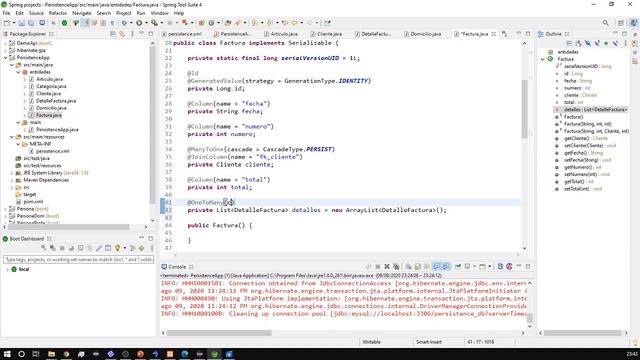Open the Project menu
The height and width of the screenshot is (360, 640).
(124, 13)
